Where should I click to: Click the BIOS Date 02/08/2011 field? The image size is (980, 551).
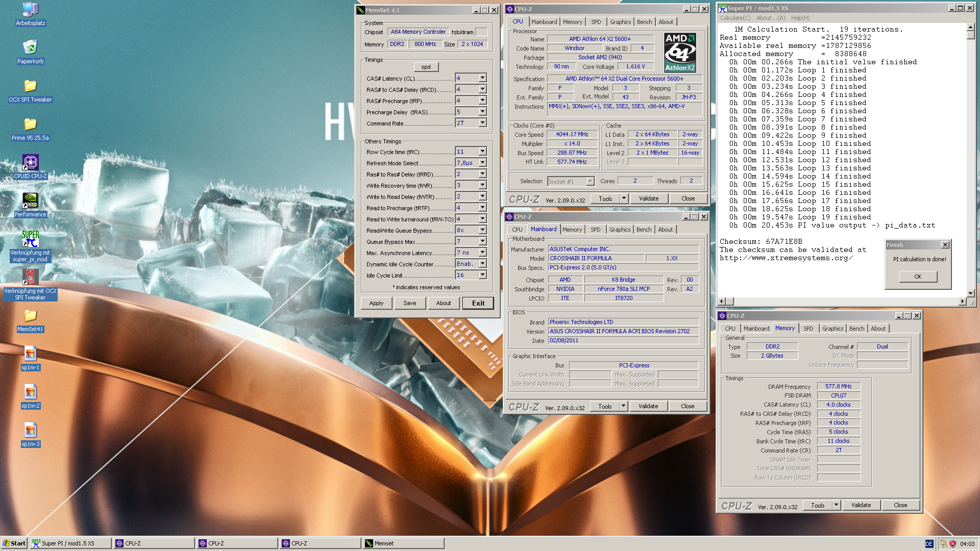[x=623, y=340]
